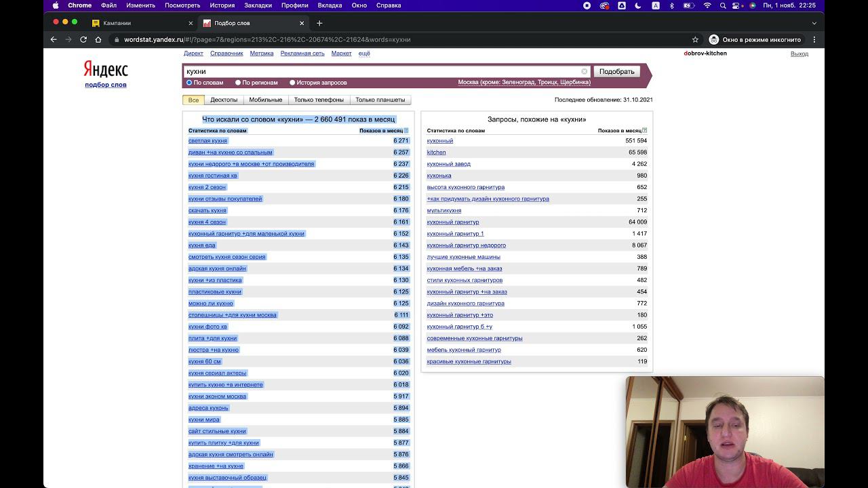The width and height of the screenshot is (868, 488).
Task: Expand the ещё services link
Action: [364, 54]
